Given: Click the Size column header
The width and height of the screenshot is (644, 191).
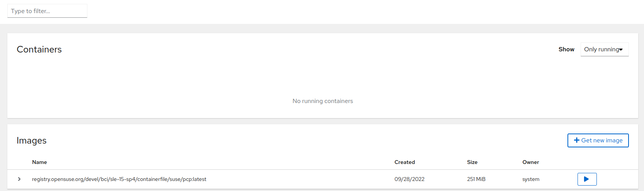Looking at the screenshot, I should (472, 162).
